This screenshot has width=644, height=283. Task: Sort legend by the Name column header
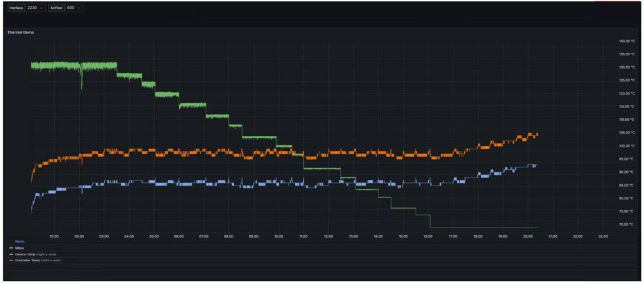19,241
